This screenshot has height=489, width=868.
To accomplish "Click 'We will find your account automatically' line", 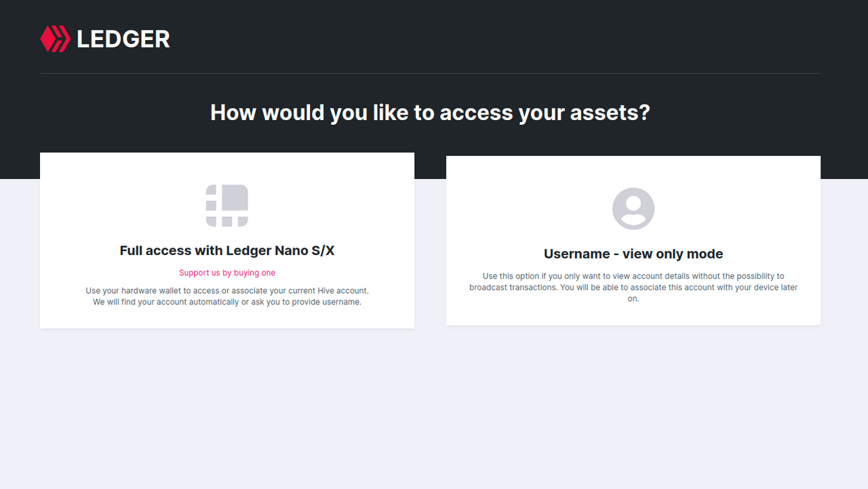I will (x=227, y=302).
